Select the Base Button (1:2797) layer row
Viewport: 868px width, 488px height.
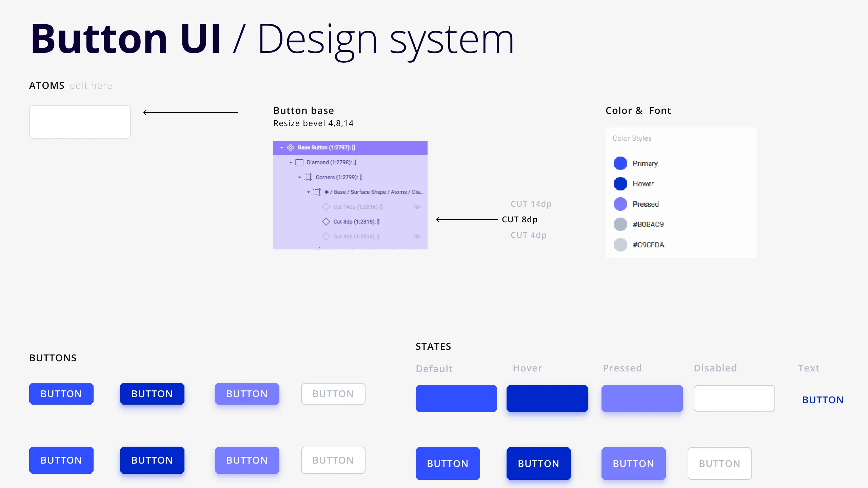[x=350, y=148]
